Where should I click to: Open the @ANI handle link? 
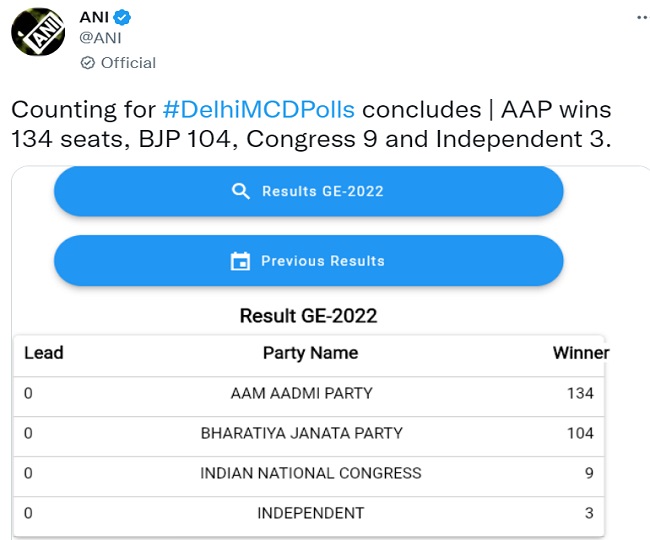coord(100,38)
